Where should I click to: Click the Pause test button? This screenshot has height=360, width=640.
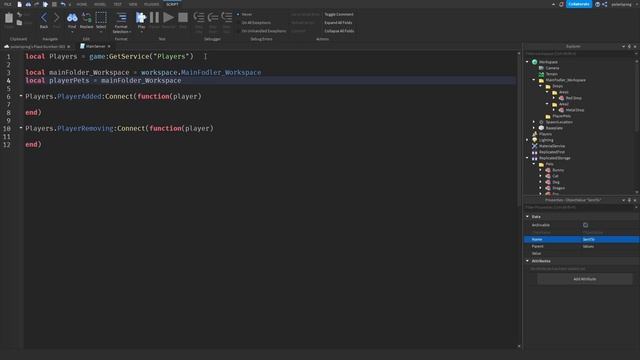154,18
